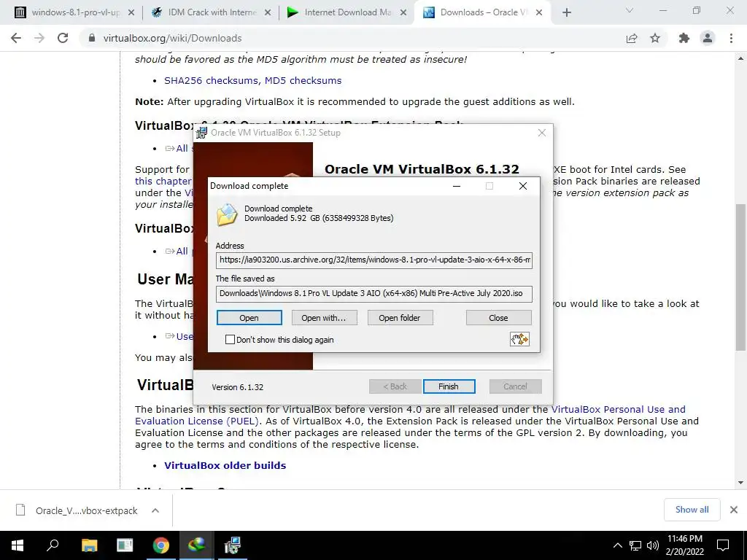
Task: Minimize the Download complete dialog
Action: 457,186
